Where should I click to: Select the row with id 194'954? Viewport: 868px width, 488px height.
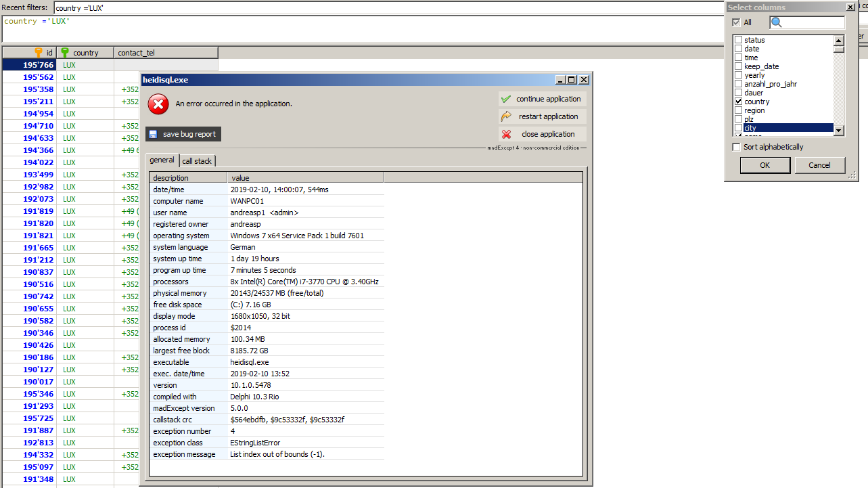(70, 114)
